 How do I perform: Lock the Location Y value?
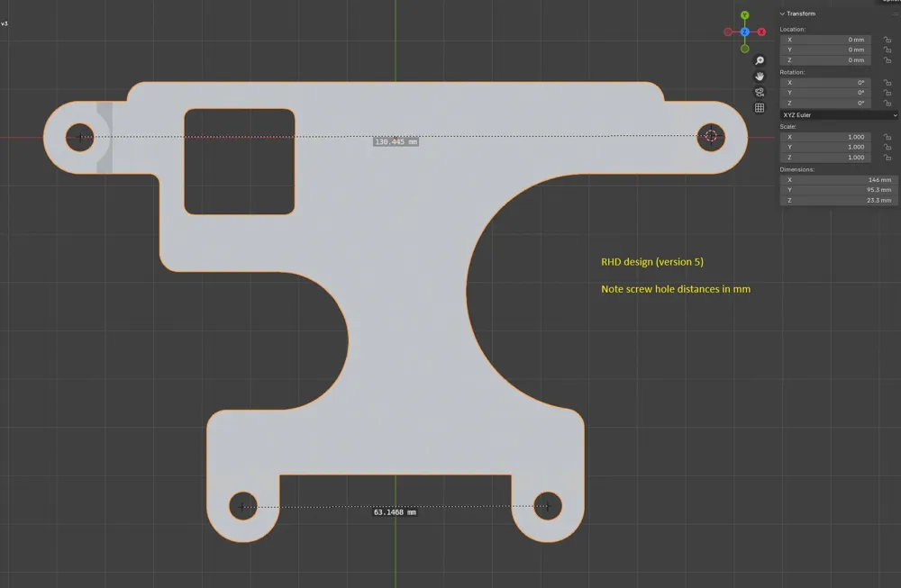pos(887,50)
